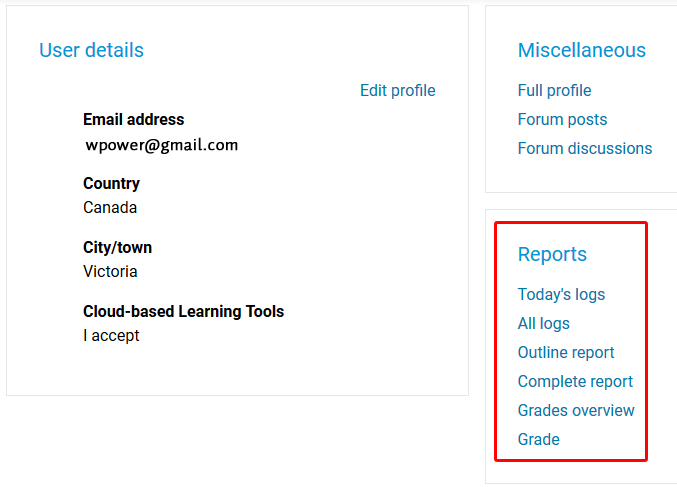Open the Edit profile link
This screenshot has width=677, height=487.
point(398,91)
